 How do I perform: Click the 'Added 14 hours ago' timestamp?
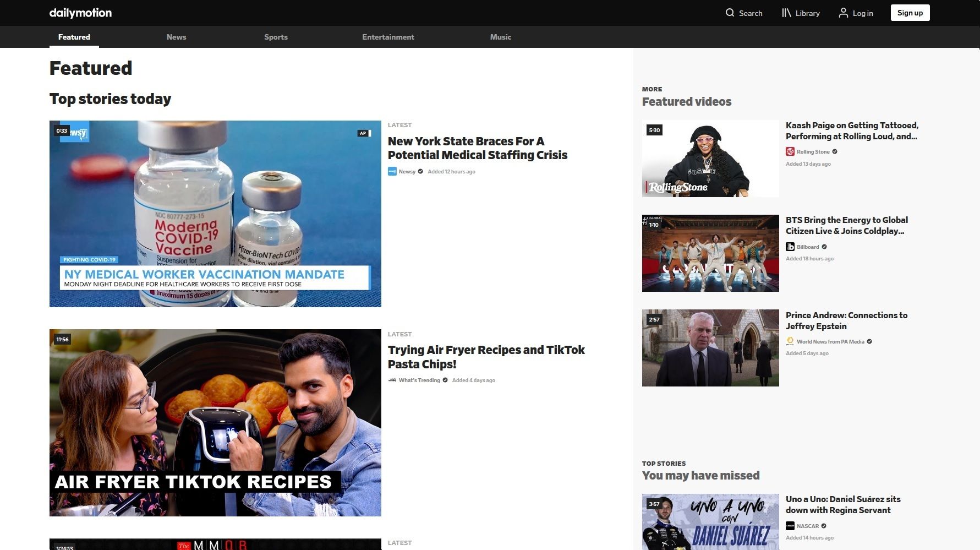click(x=809, y=537)
